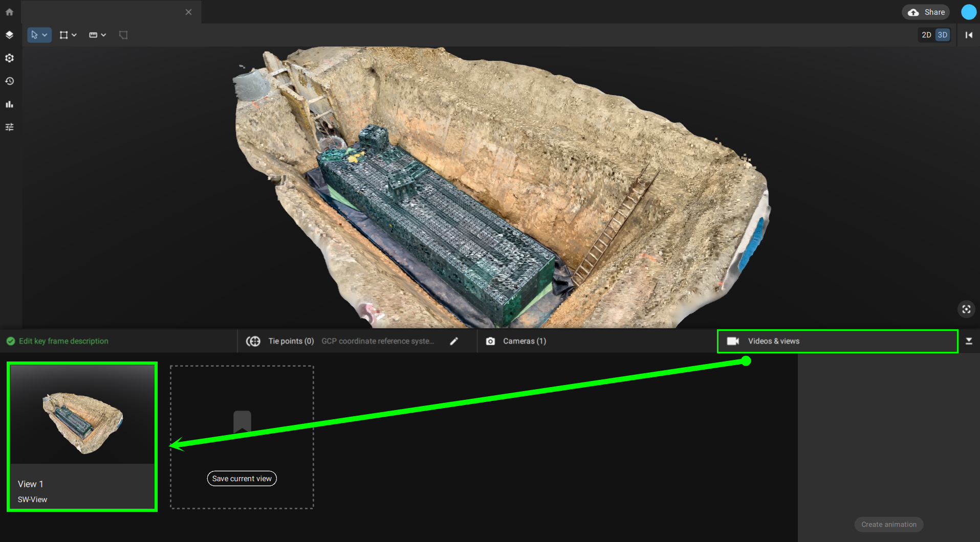
Task: Switch to 3D view mode
Action: point(942,35)
